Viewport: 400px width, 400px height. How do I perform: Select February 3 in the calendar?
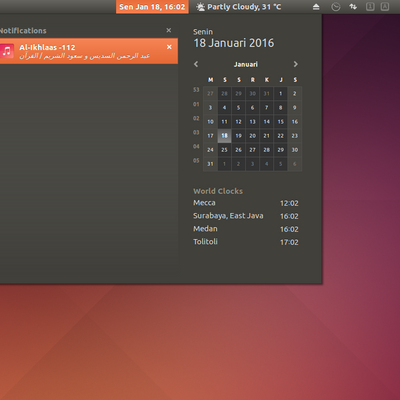(x=253, y=164)
